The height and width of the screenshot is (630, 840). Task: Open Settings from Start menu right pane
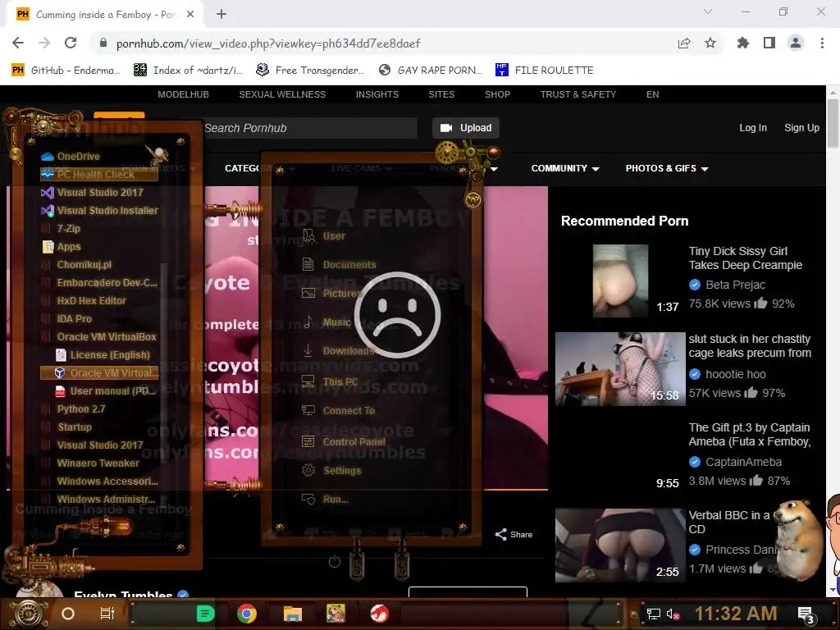331,470
